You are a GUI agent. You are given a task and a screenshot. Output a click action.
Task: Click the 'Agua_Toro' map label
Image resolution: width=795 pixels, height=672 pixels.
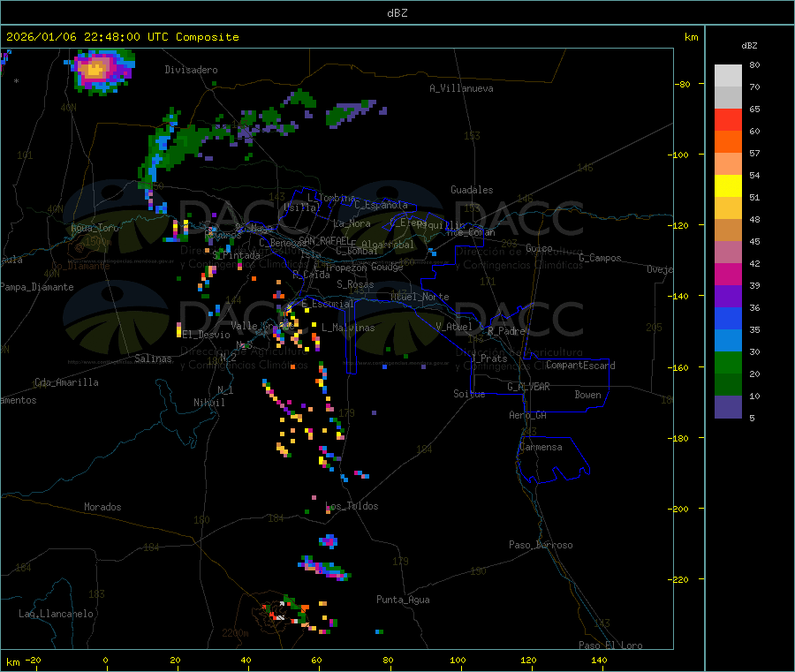pyautogui.click(x=95, y=228)
